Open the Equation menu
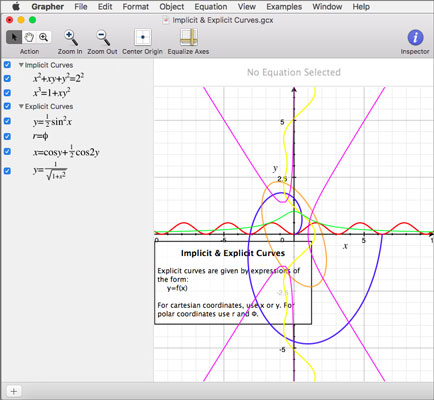The height and width of the screenshot is (400, 434). [x=211, y=7]
